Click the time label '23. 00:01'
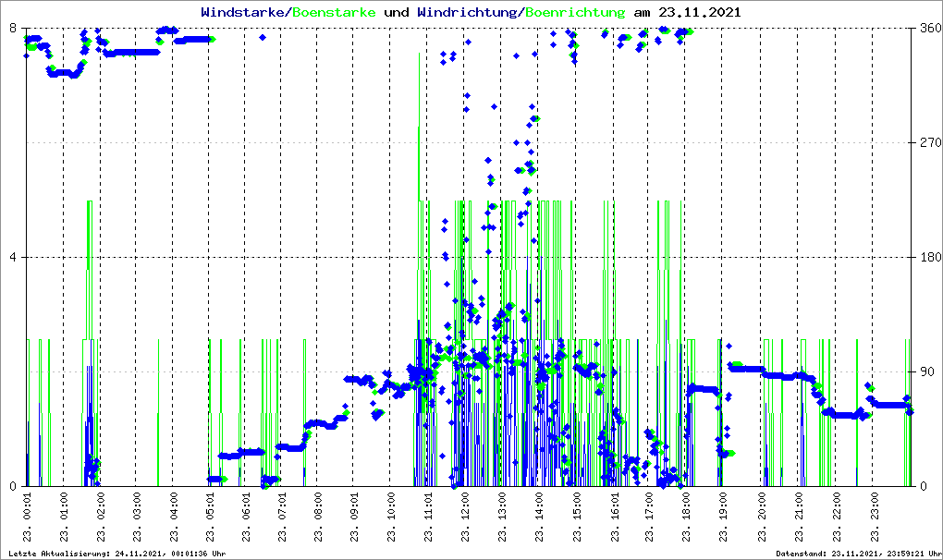Image resolution: width=943 pixels, height=560 pixels. point(28,517)
